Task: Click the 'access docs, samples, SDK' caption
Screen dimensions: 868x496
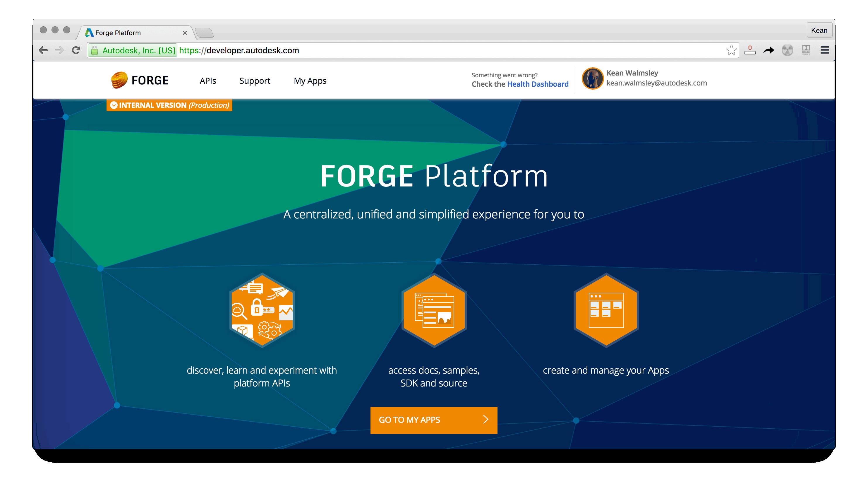Action: pos(434,377)
